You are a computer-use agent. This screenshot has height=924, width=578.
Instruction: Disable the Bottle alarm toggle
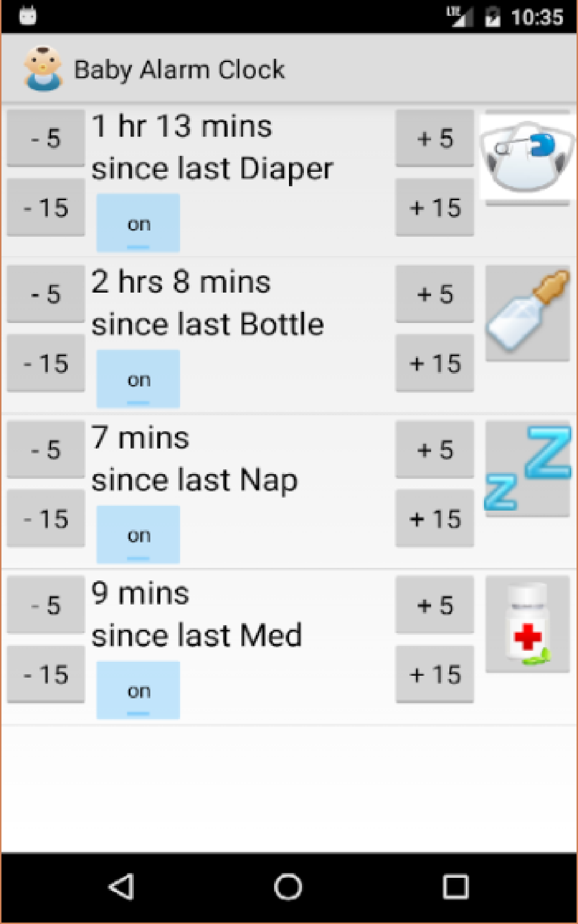pos(138,379)
